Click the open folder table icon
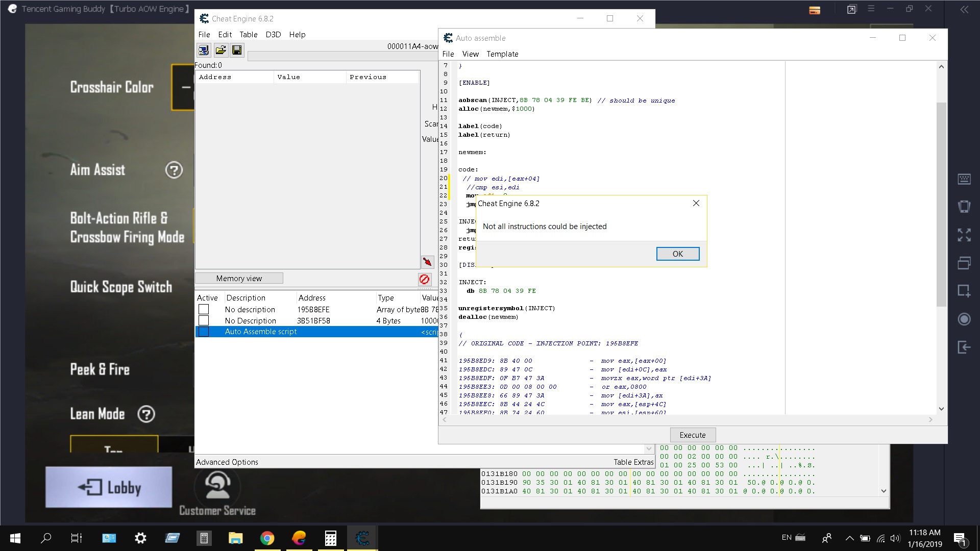The width and height of the screenshot is (980, 551). [x=220, y=50]
